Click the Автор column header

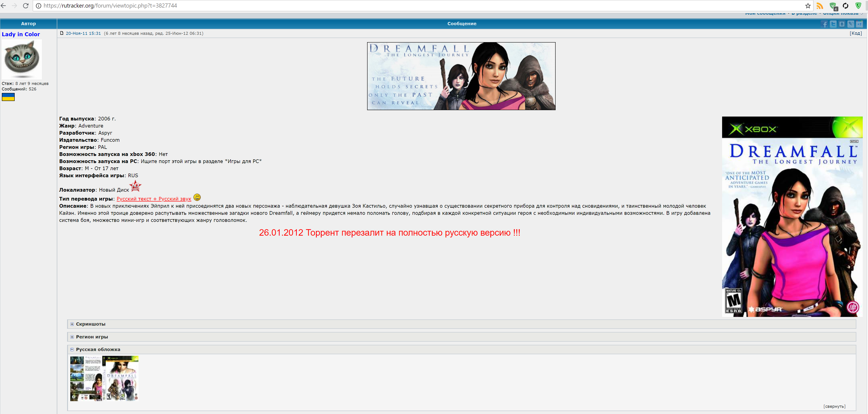click(28, 24)
